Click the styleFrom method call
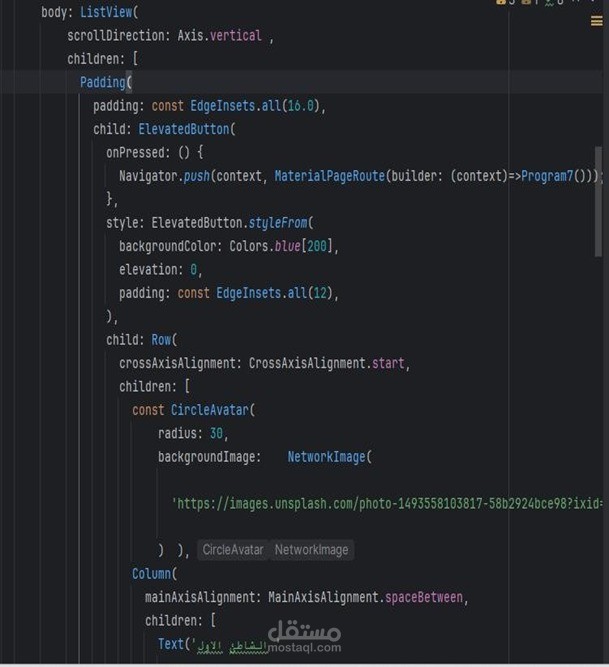The height and width of the screenshot is (667, 609). pos(278,222)
